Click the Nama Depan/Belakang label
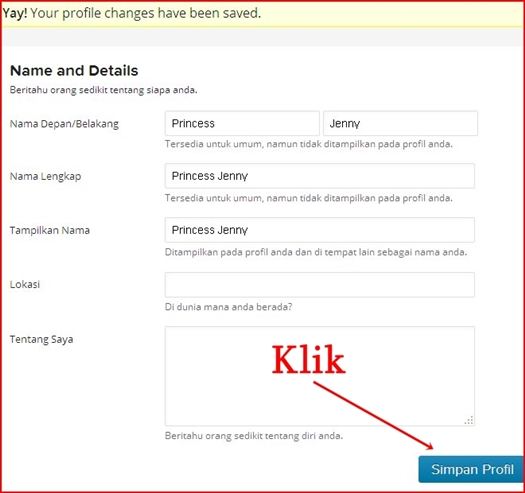 point(64,124)
